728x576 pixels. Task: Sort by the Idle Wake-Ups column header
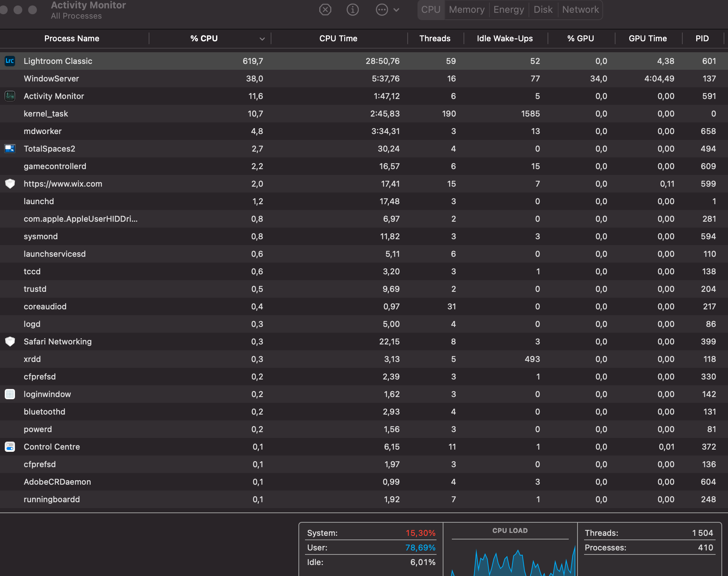coord(505,38)
